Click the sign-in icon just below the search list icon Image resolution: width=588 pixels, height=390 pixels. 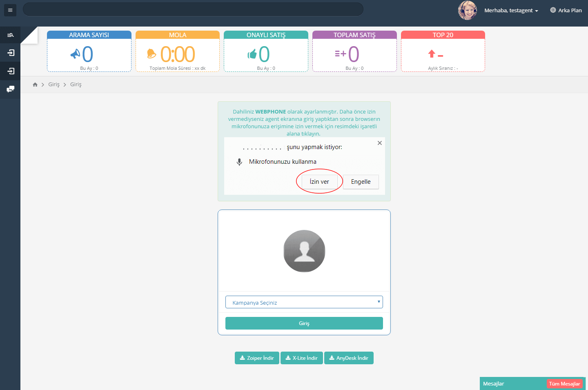[11, 53]
